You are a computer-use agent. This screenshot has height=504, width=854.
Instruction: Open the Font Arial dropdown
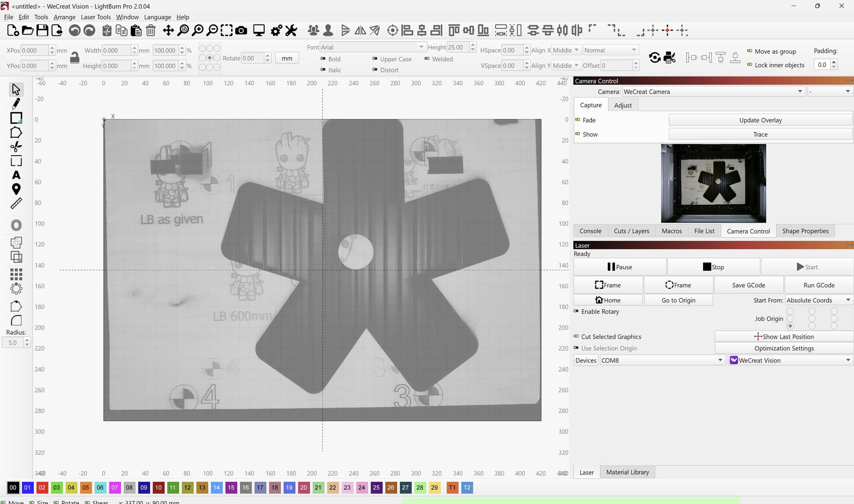click(x=372, y=47)
